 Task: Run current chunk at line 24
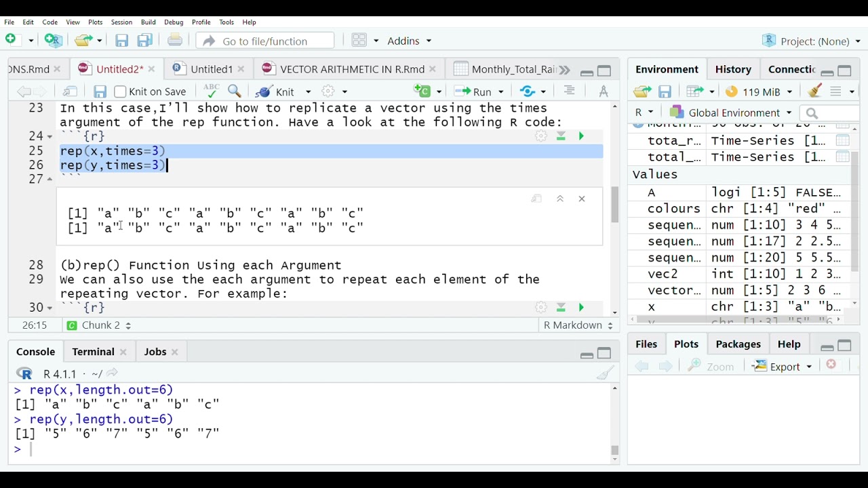click(582, 137)
